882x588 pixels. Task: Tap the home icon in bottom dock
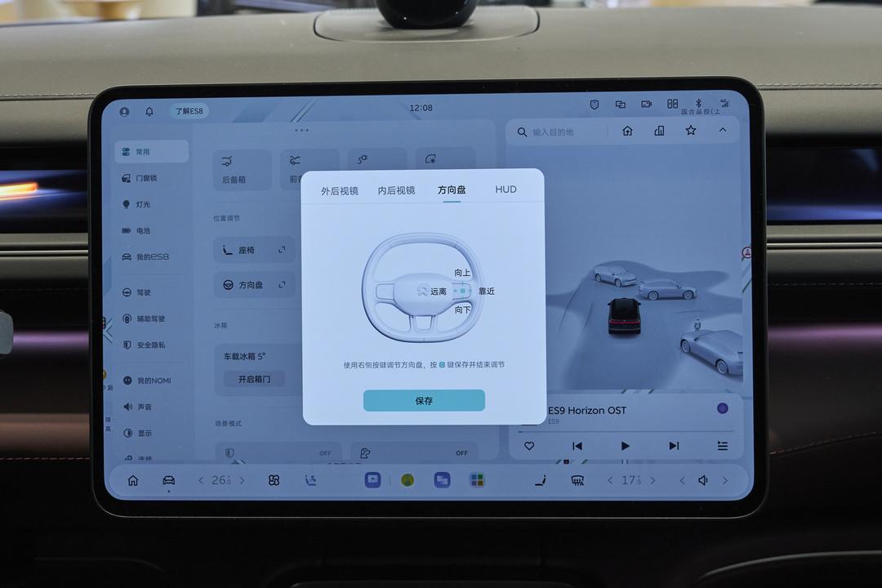[133, 480]
